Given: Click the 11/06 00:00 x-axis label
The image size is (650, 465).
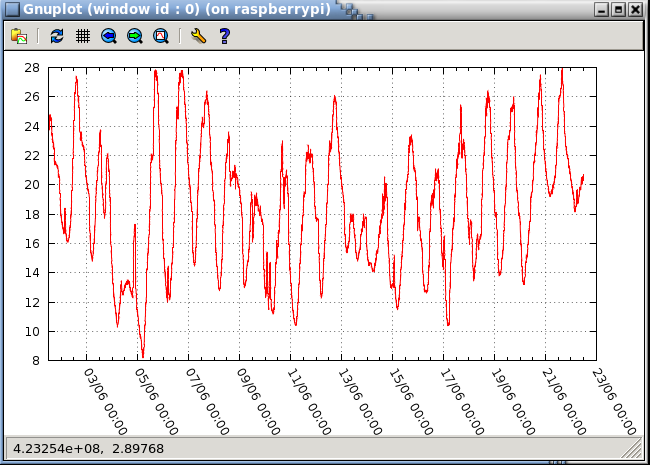Looking at the screenshot, I should pos(309,402).
